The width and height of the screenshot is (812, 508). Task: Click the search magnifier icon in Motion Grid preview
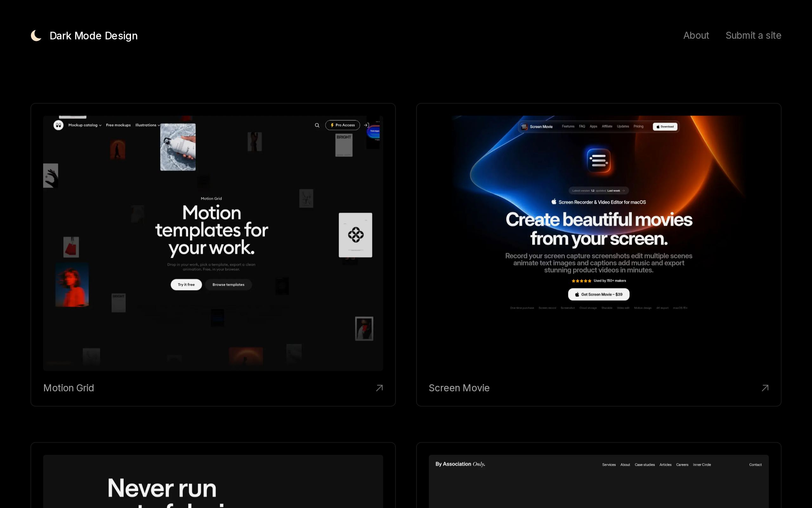(x=317, y=125)
